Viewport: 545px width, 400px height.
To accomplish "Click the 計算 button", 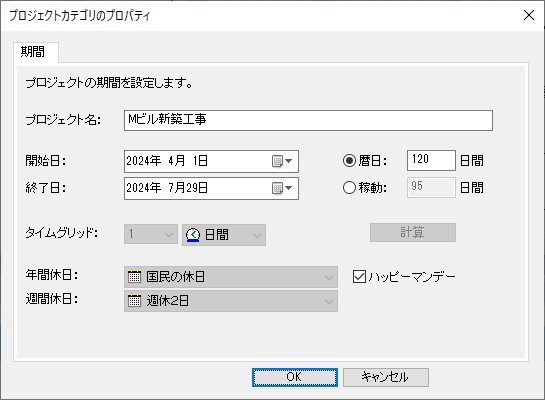I will (x=413, y=232).
